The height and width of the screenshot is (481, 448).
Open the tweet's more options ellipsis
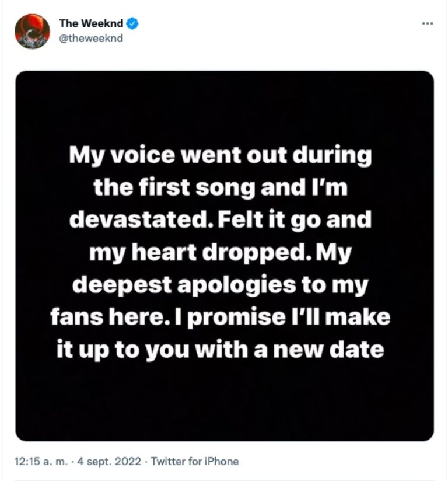coord(428,23)
